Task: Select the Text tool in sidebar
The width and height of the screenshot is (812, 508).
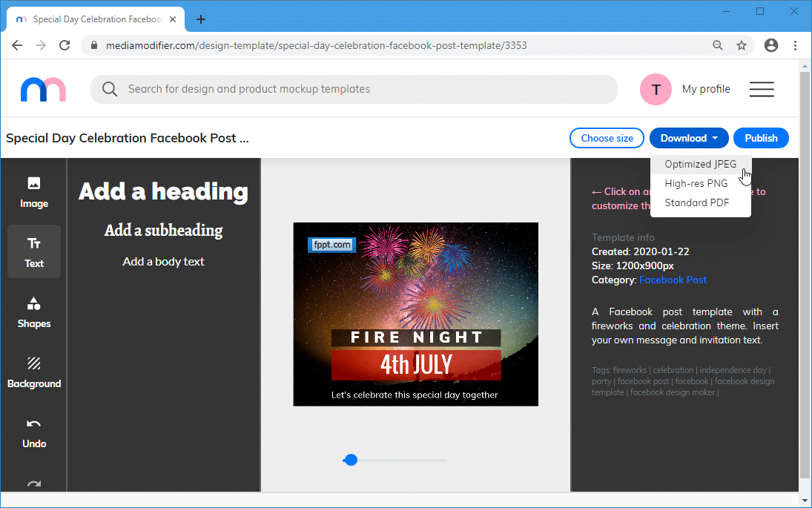Action: point(33,252)
